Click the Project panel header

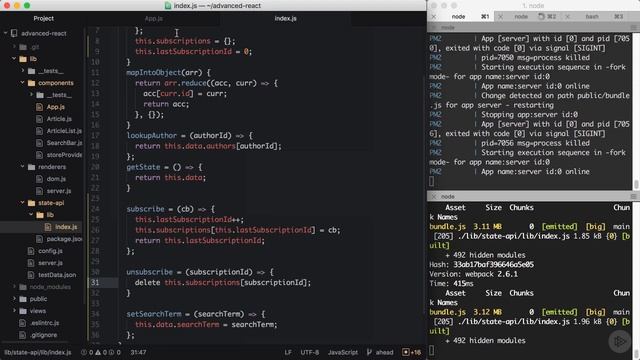(x=43, y=18)
